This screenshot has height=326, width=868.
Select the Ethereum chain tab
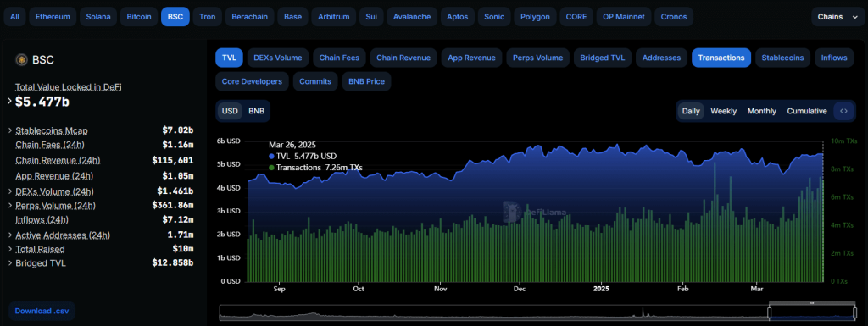53,17
